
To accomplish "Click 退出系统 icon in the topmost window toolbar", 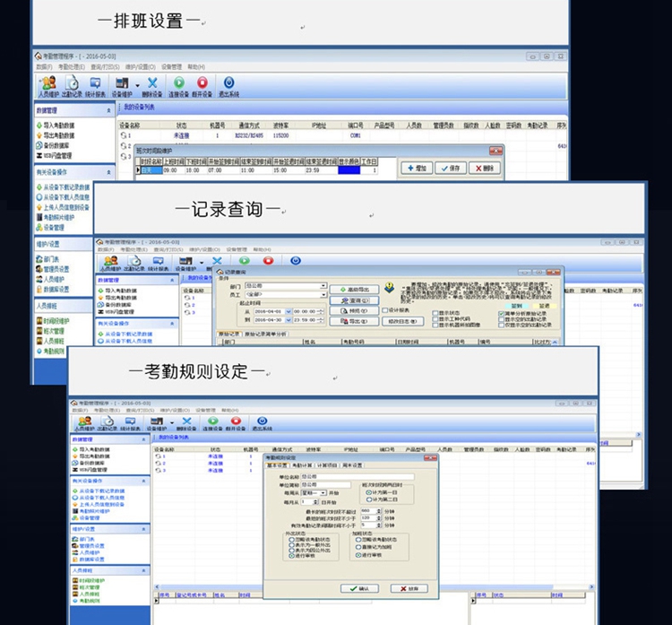I will point(228,85).
